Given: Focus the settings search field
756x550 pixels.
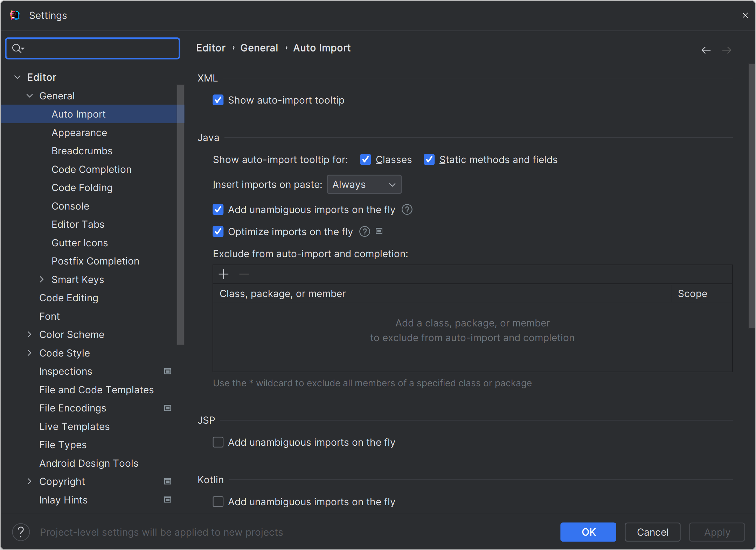Looking at the screenshot, I should pos(93,48).
